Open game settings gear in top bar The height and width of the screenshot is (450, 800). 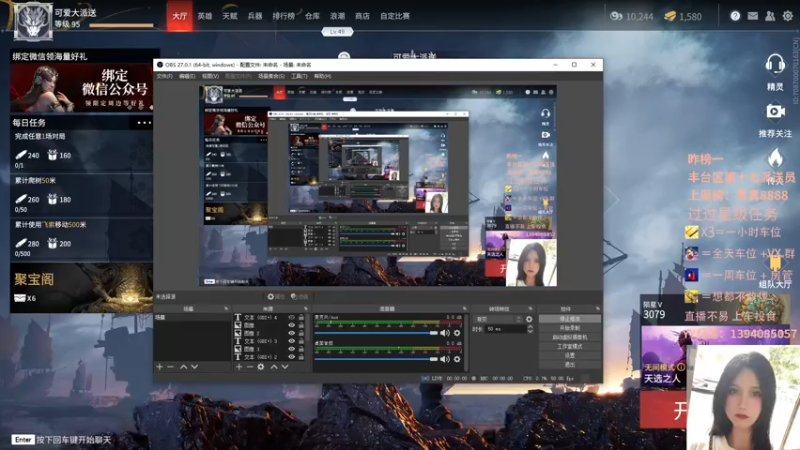tap(788, 16)
